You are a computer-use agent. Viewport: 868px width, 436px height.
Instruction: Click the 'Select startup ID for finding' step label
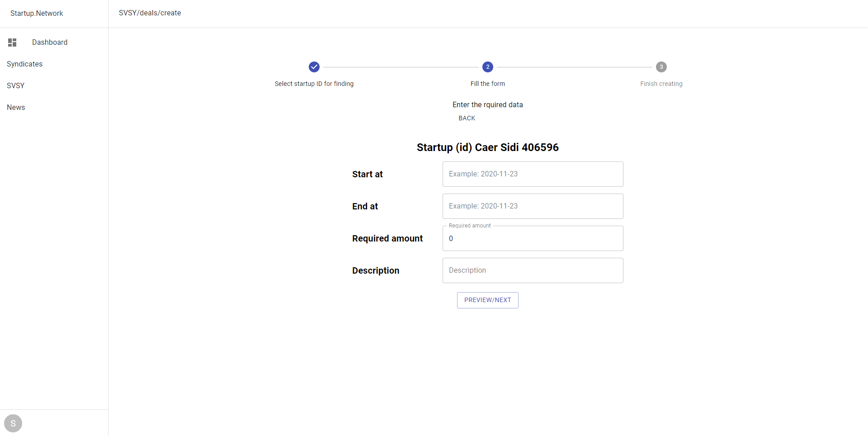coord(314,84)
